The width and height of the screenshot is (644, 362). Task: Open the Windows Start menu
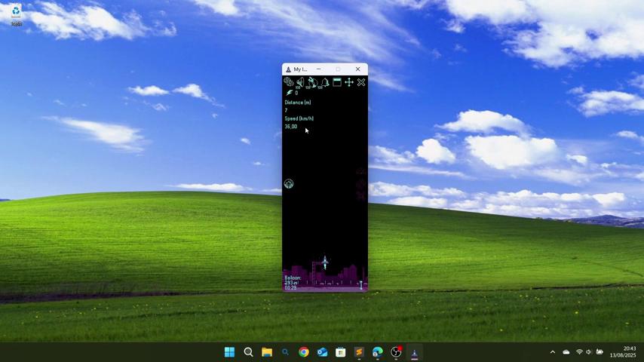(x=229, y=352)
